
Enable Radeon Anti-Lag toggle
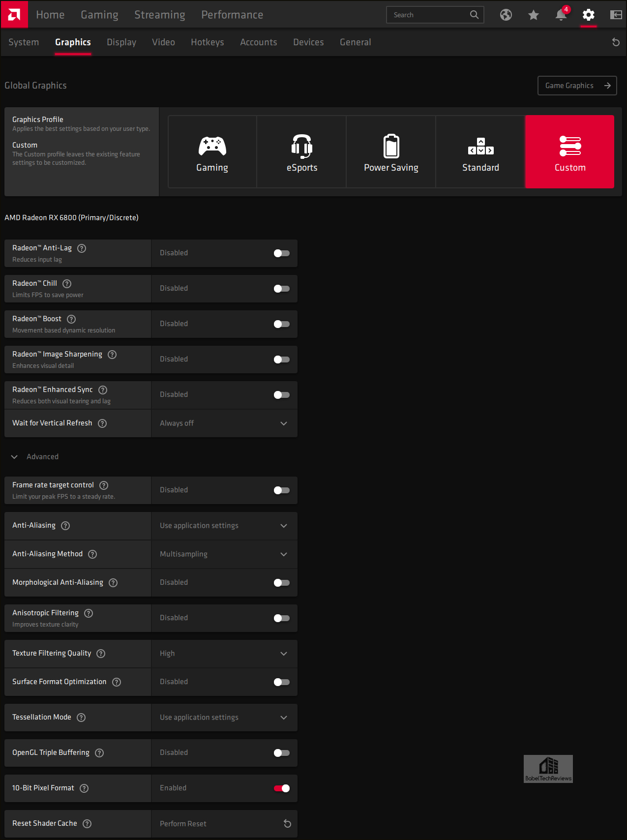click(282, 253)
